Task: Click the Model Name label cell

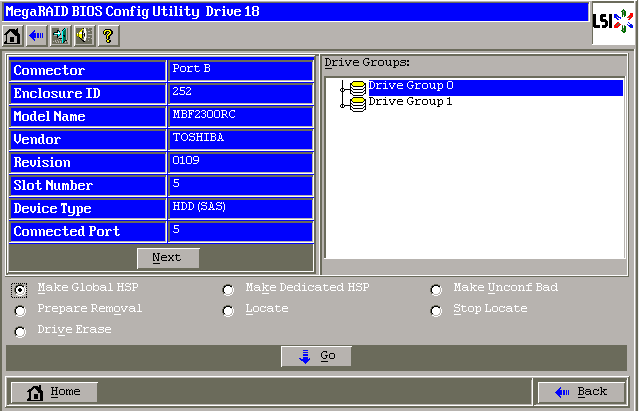Action: click(88, 116)
